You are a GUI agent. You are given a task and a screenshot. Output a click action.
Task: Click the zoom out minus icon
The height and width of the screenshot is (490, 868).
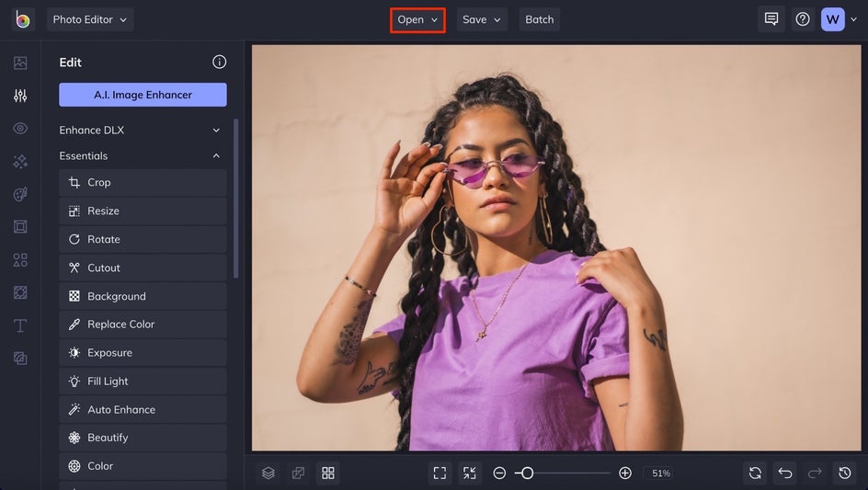[x=499, y=473]
